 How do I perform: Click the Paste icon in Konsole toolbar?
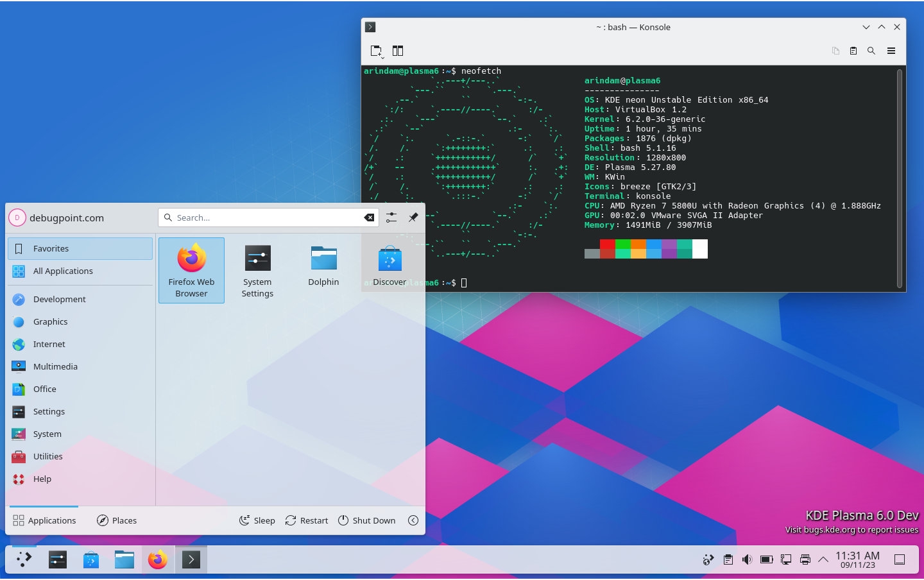(853, 51)
